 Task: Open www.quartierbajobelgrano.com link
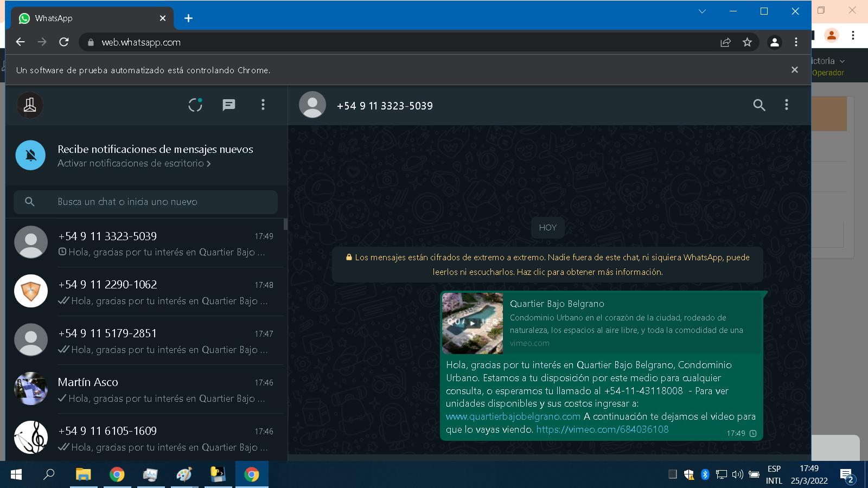(513, 416)
